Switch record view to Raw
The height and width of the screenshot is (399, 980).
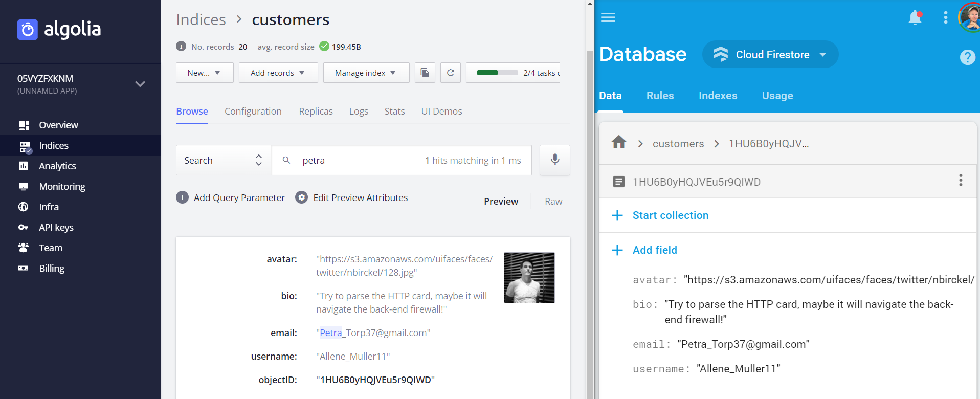pyautogui.click(x=553, y=202)
